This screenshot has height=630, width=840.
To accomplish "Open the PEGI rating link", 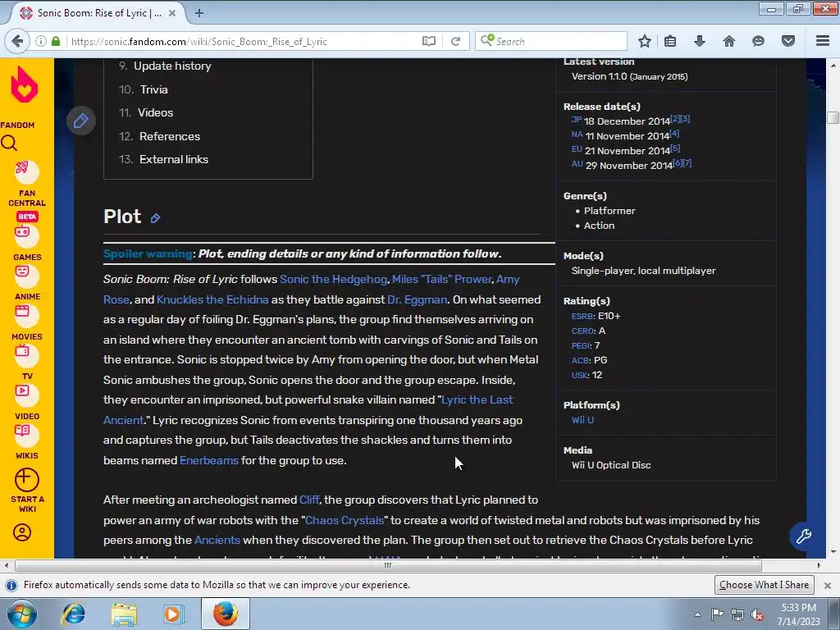I will coord(582,345).
